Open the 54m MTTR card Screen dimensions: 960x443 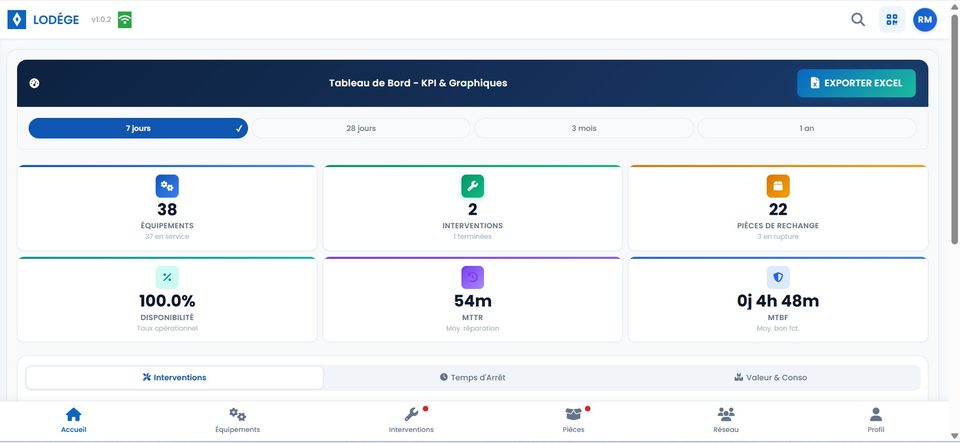click(x=473, y=299)
